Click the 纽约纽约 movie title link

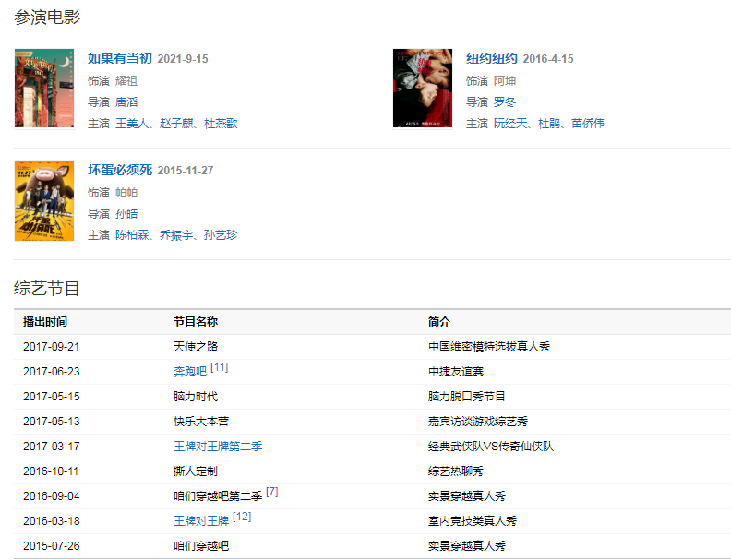[491, 59]
